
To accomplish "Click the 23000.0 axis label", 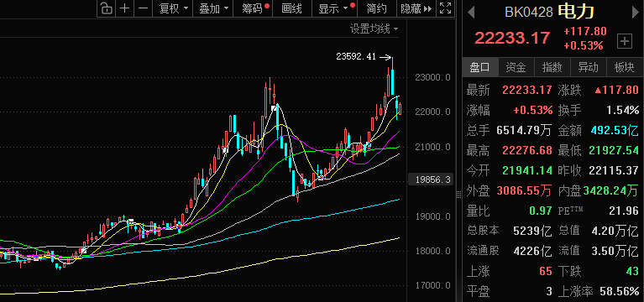I will click(x=433, y=77).
